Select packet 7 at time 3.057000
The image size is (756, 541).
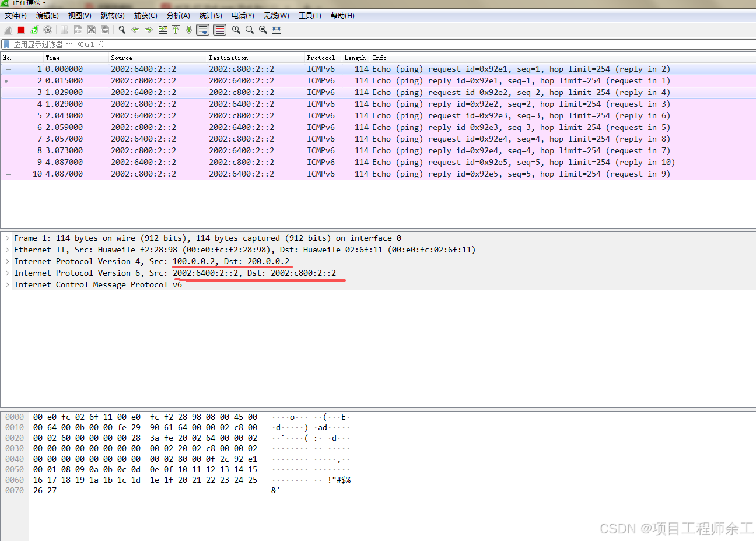click(378, 139)
